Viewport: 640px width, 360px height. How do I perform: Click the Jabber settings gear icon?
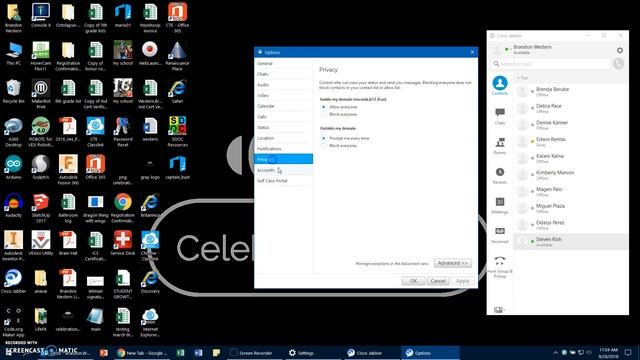620,50
